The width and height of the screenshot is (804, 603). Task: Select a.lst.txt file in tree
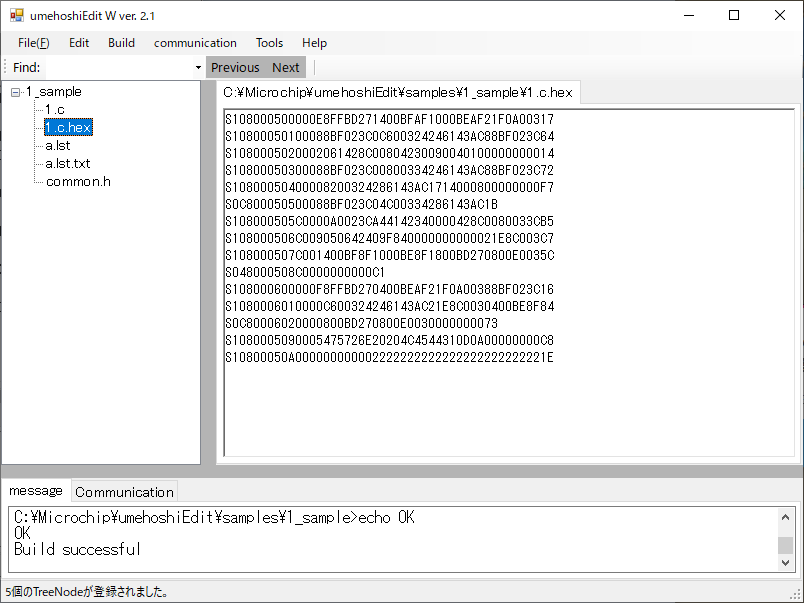68,164
